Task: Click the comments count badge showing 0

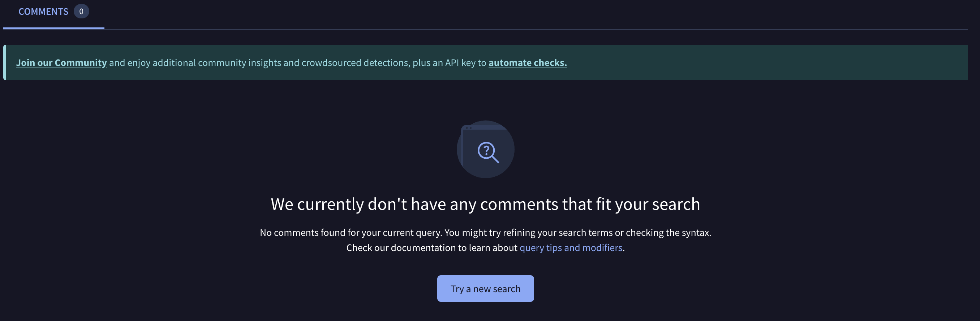Action: [81, 12]
